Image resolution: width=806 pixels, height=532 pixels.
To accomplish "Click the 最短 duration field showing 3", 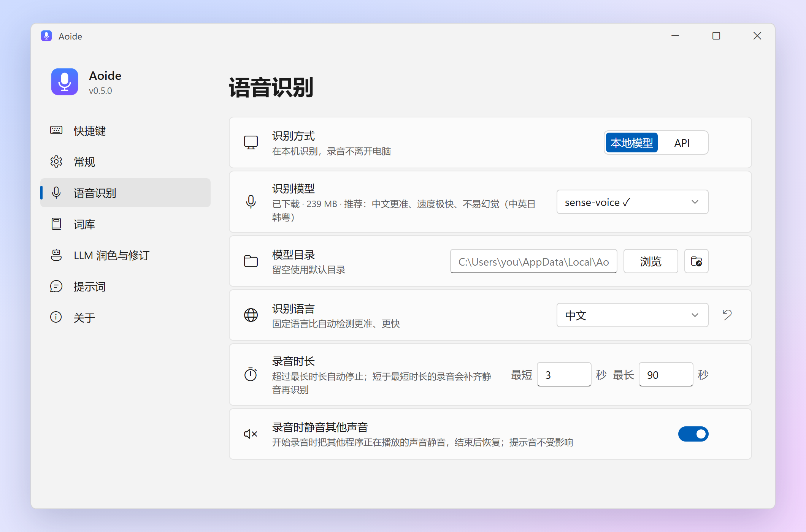I will (564, 375).
